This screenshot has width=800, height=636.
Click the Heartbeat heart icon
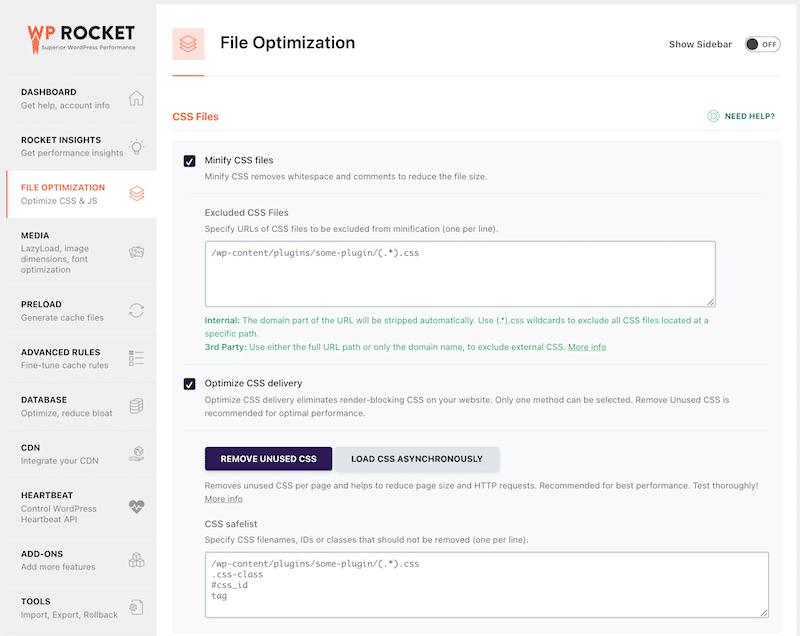136,508
